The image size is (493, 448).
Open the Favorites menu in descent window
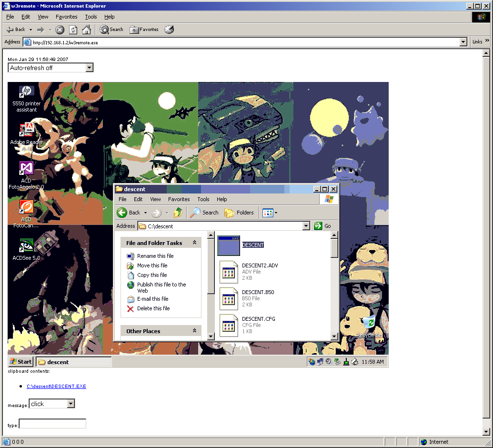tap(179, 199)
